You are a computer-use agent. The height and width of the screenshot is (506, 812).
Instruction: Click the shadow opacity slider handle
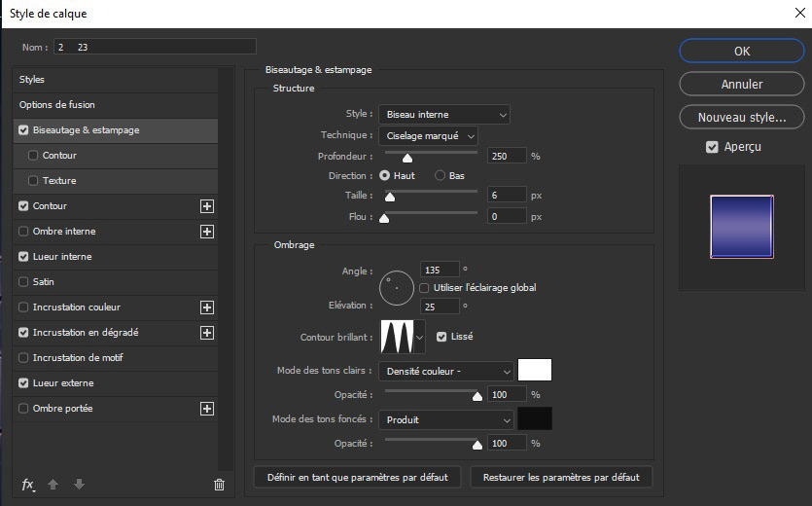point(477,446)
